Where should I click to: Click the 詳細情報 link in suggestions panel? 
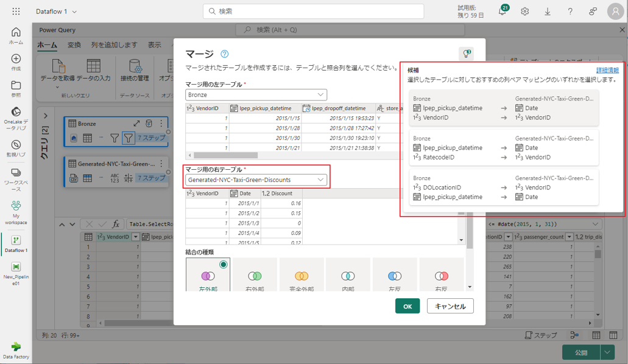[607, 70]
